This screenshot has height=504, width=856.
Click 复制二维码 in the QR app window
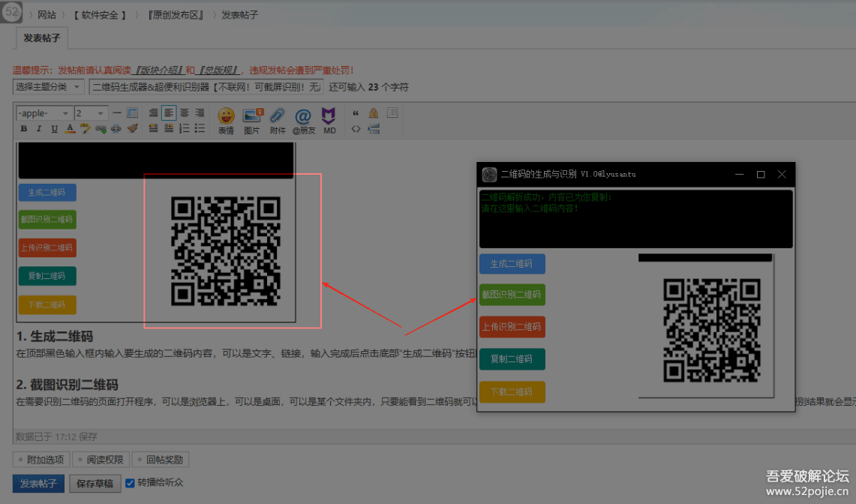(512, 358)
